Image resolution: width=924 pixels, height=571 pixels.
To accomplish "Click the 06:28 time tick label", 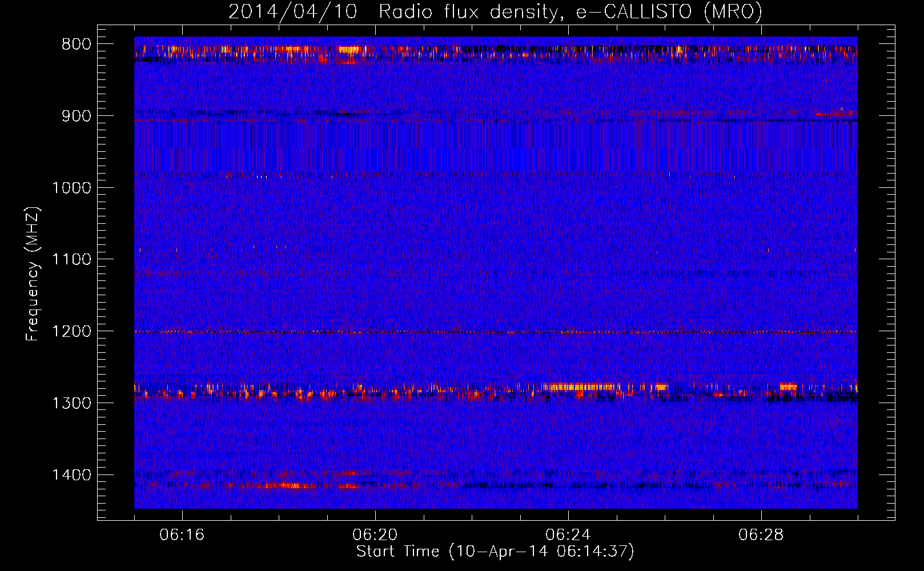I will point(761,535).
